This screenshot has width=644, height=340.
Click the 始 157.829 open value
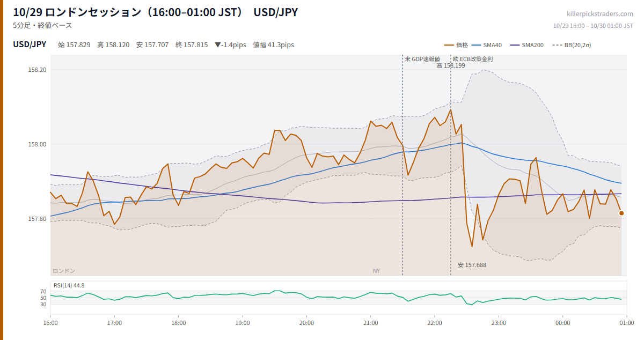click(74, 45)
